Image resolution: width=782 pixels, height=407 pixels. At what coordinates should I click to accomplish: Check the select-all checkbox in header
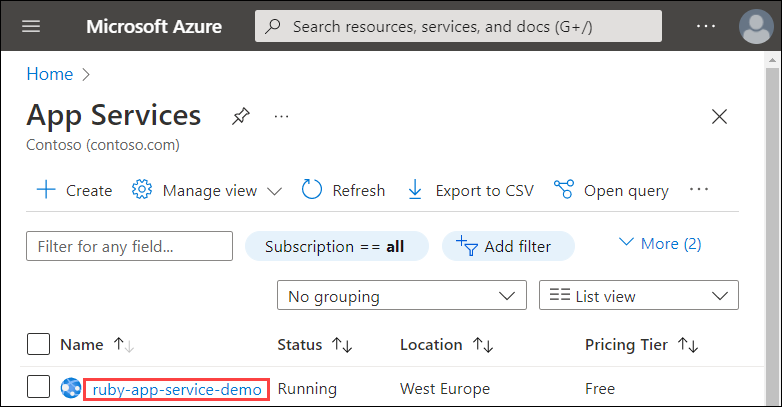(x=38, y=345)
